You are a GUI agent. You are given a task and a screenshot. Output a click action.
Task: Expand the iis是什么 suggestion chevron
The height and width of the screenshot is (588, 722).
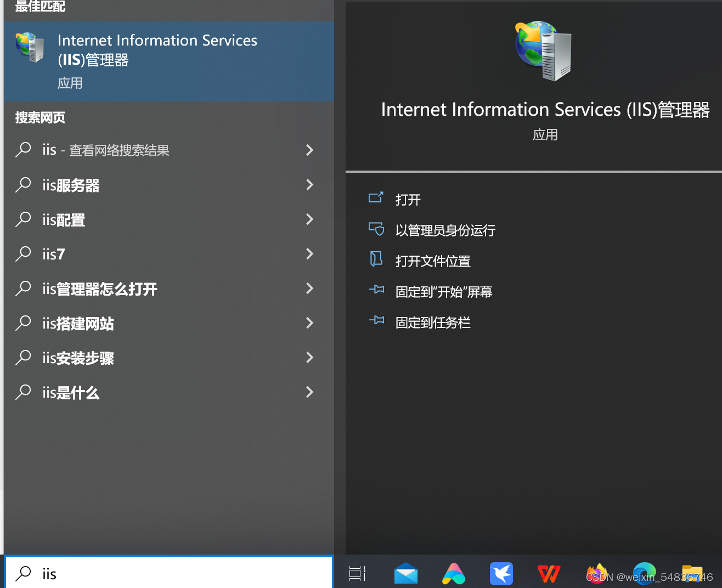(x=309, y=392)
